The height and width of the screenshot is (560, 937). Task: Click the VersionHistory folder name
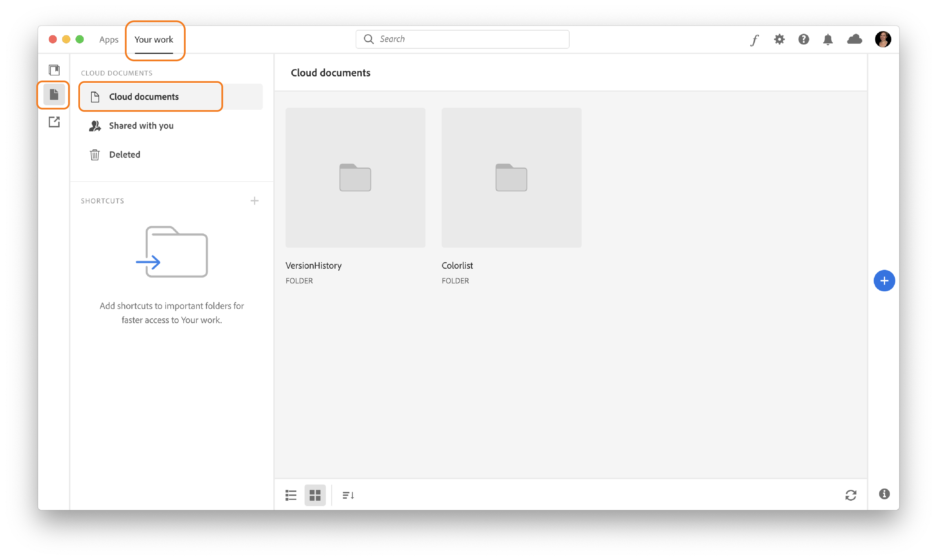point(313,265)
